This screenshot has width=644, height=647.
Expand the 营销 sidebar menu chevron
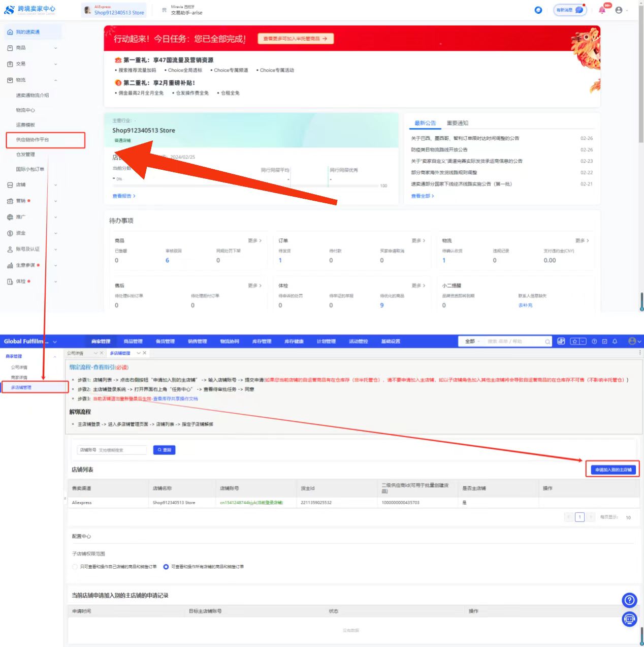point(55,201)
